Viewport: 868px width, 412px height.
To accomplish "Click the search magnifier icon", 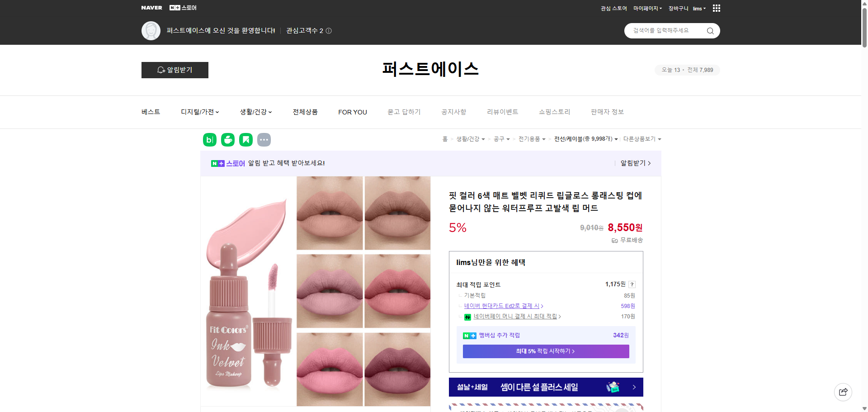I will click(x=710, y=31).
